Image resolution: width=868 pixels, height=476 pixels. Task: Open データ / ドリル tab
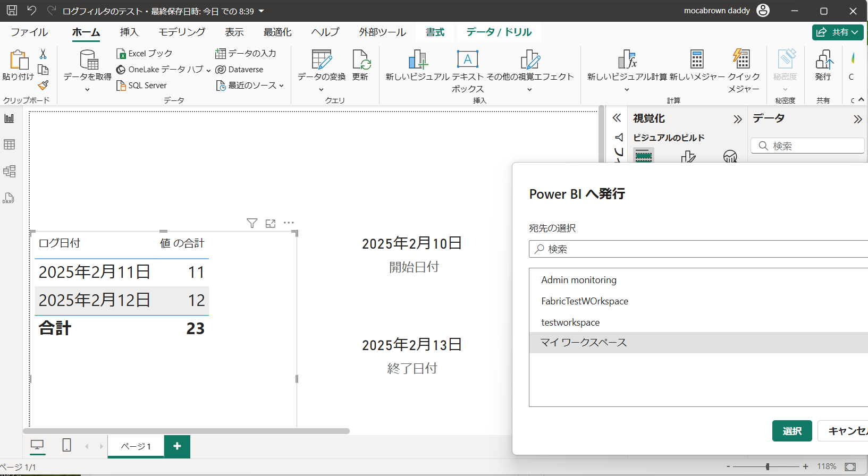point(499,32)
